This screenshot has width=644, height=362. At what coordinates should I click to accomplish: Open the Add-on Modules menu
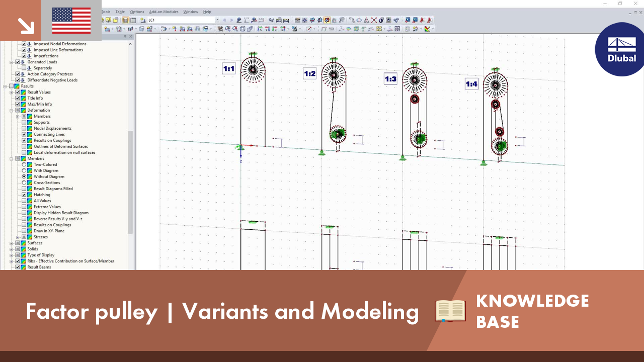pyautogui.click(x=164, y=12)
